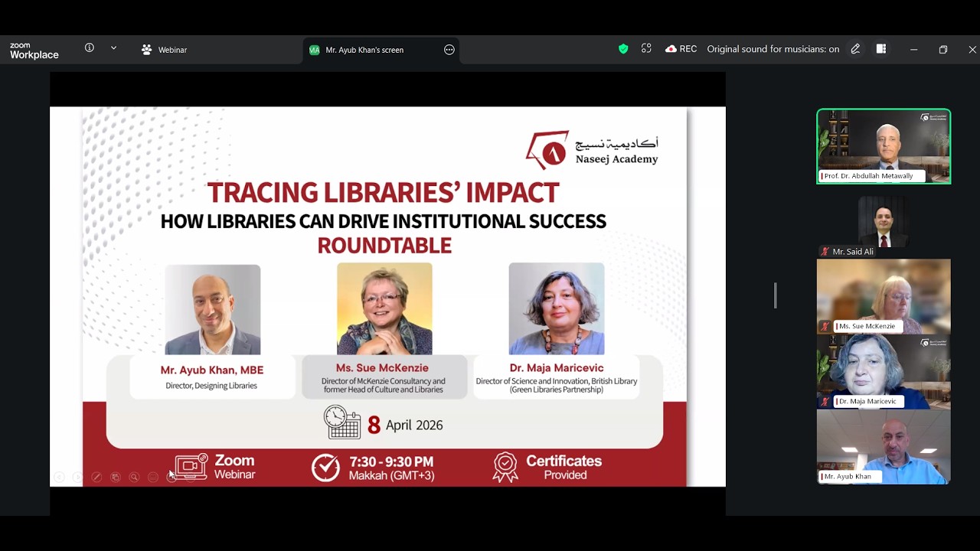Click the slideshow zoom magnifier icon
The height and width of the screenshot is (551, 980).
click(x=134, y=477)
